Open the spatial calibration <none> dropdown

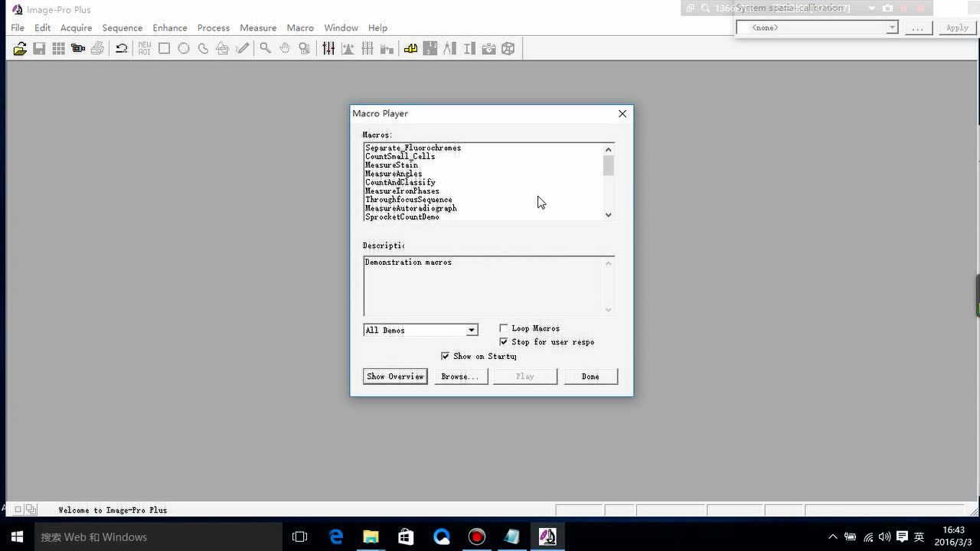pos(892,28)
